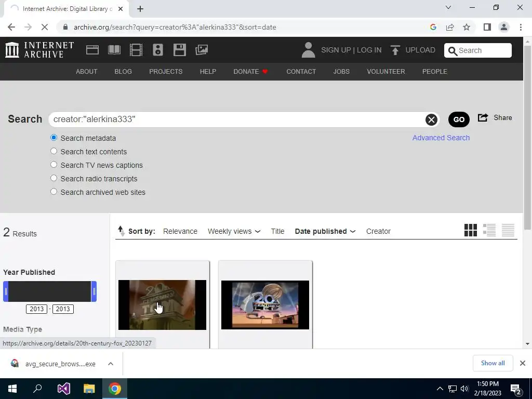The width and height of the screenshot is (532, 399).
Task: Grab the left year range slider handle
Action: coord(6,291)
